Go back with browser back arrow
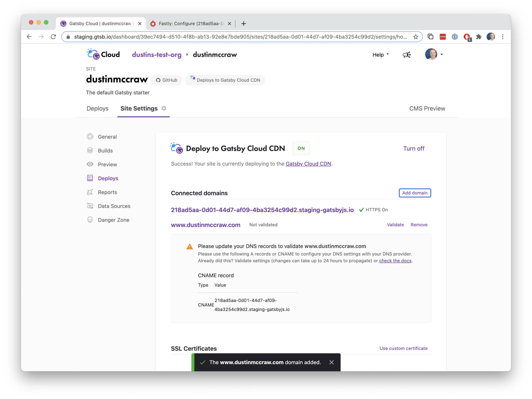The image size is (532, 399). pyautogui.click(x=29, y=37)
